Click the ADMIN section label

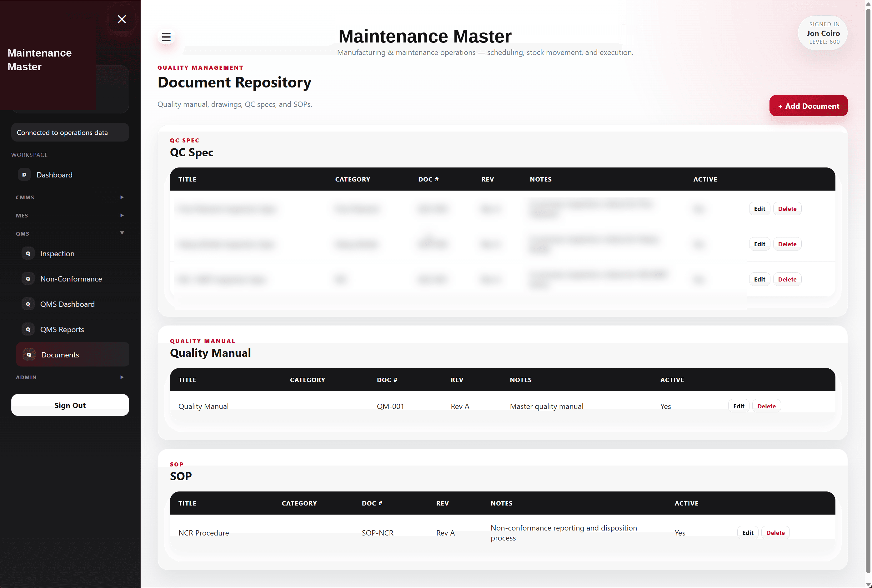coord(26,377)
